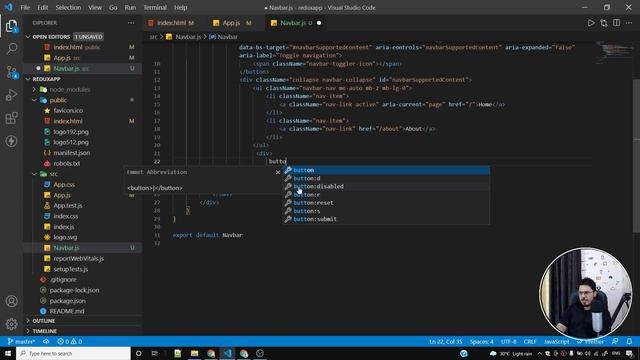The height and width of the screenshot is (360, 640).
Task: Change the JavaScript language mode
Action: click(x=556, y=341)
